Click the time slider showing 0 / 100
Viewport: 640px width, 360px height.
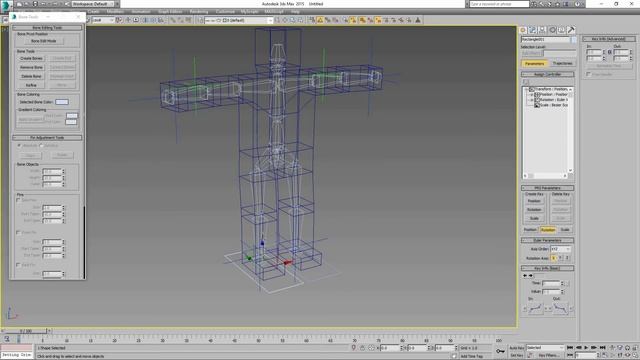[25, 331]
